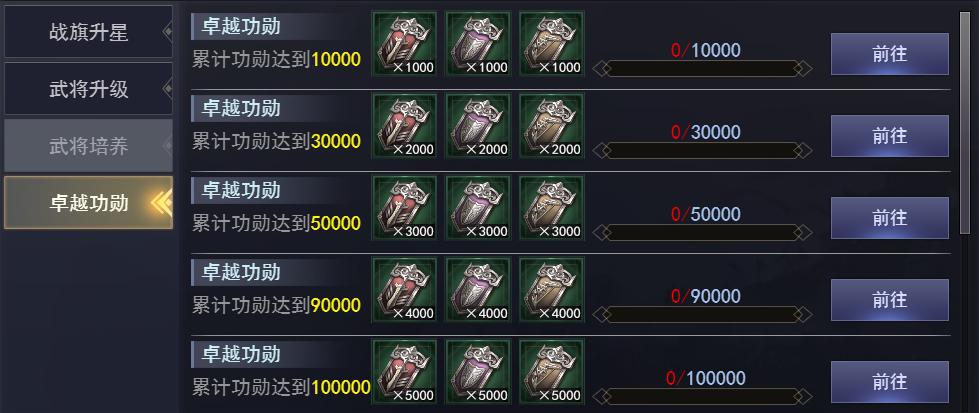979x413 pixels.
Task: Click 前往 for the 100000 merit goal
Action: point(890,381)
